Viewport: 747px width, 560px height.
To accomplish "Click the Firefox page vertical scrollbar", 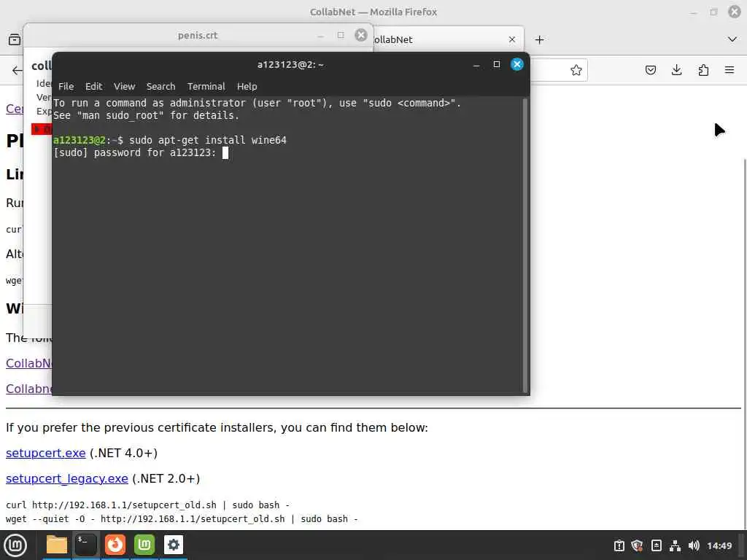I will pyautogui.click(x=744, y=343).
